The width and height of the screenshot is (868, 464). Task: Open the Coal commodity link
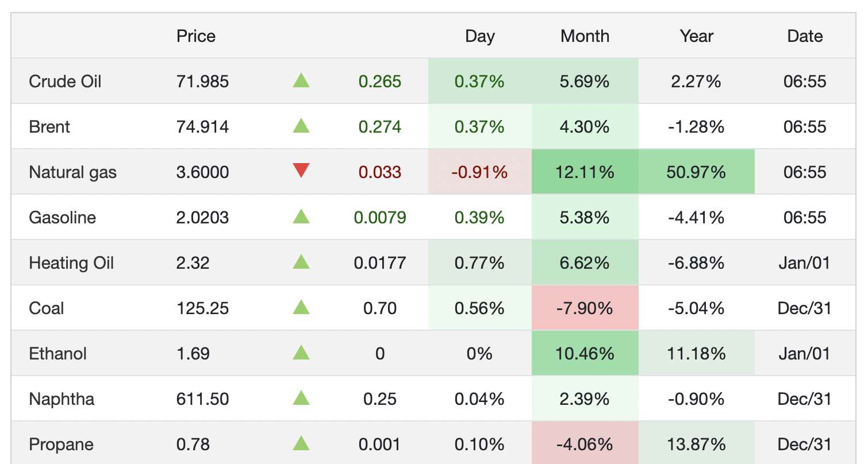[46, 308]
